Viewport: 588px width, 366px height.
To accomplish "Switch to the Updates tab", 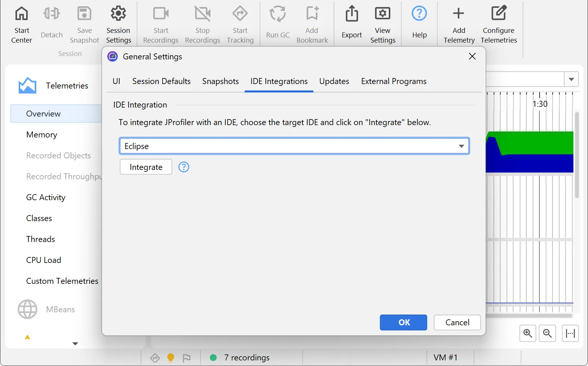I will click(x=334, y=81).
